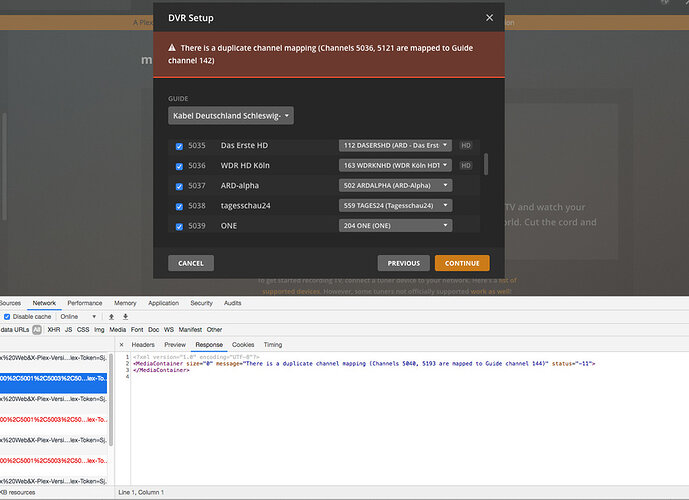Open the 112 DASERSHD mapping dropdown
This screenshot has width=689, height=500.
395,145
